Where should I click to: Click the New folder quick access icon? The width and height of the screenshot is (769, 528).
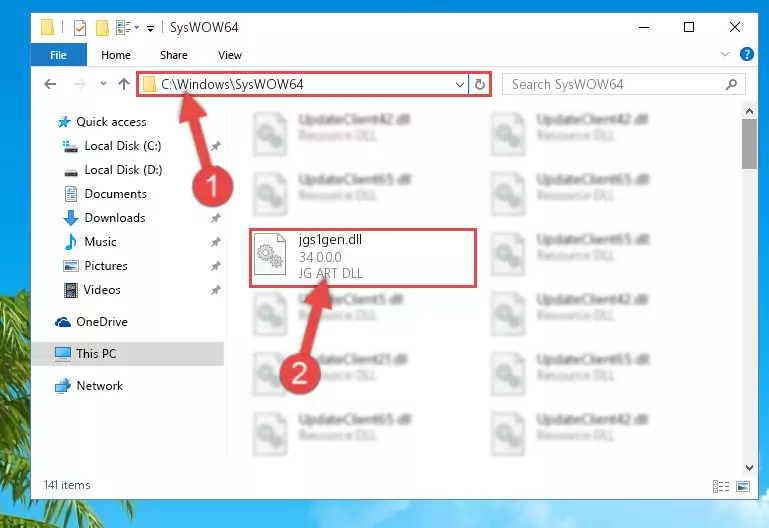point(102,27)
